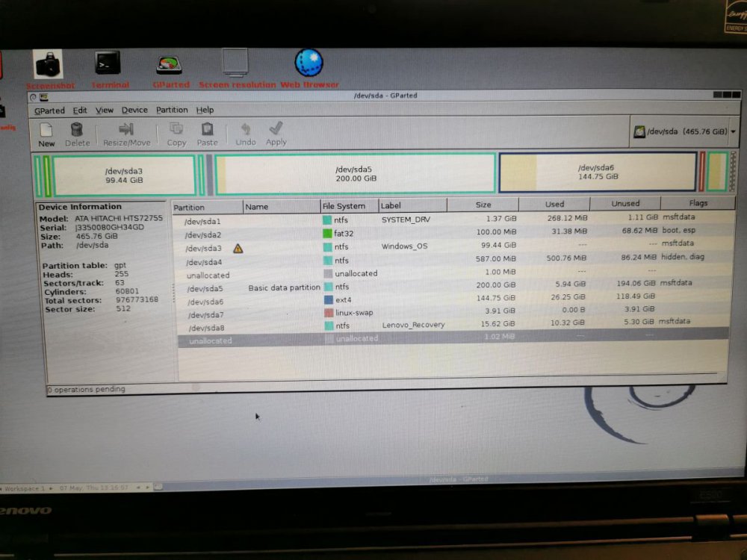Open the Device menu
Image resolution: width=747 pixels, height=560 pixels.
(134, 110)
